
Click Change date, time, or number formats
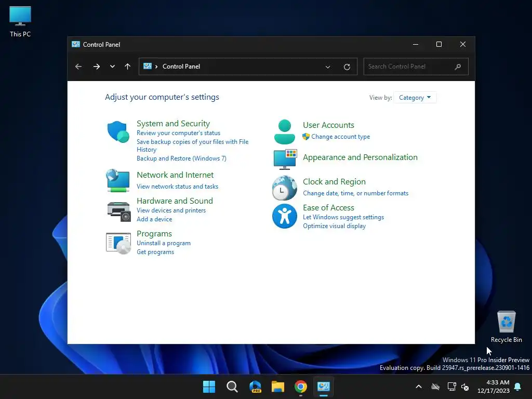tap(355, 193)
